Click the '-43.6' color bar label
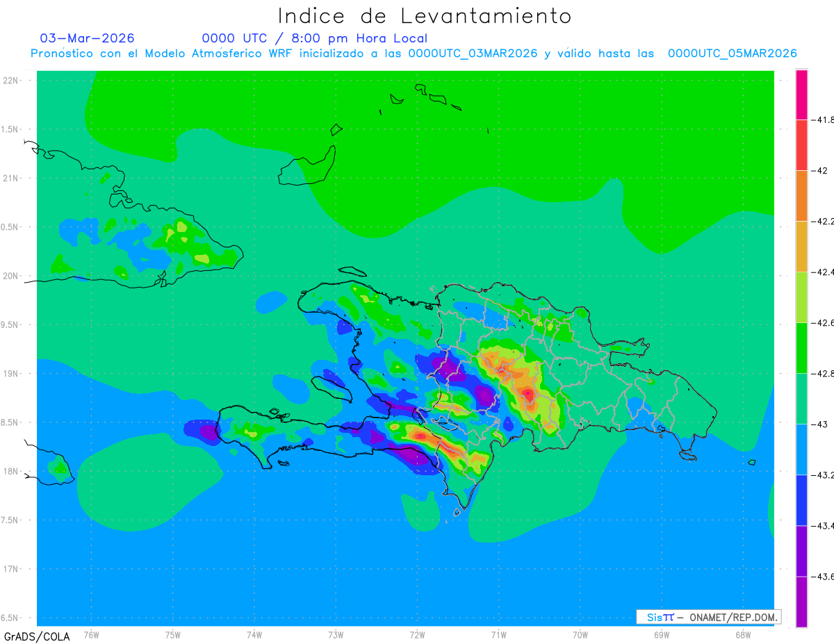The height and width of the screenshot is (644, 834). pyautogui.click(x=824, y=577)
